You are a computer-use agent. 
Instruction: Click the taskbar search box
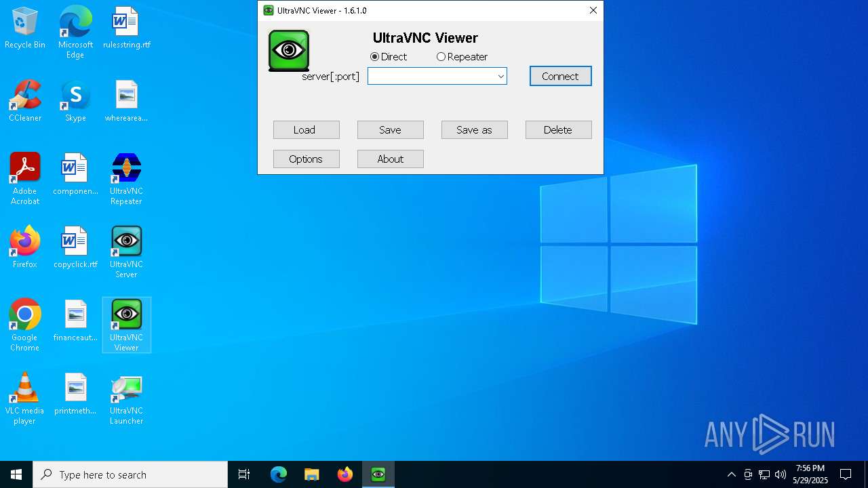pyautogui.click(x=130, y=474)
